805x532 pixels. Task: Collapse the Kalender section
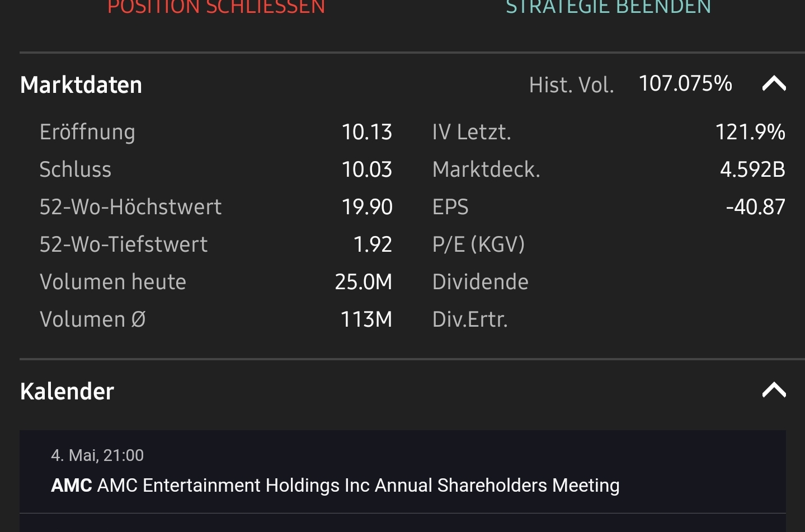tap(773, 390)
